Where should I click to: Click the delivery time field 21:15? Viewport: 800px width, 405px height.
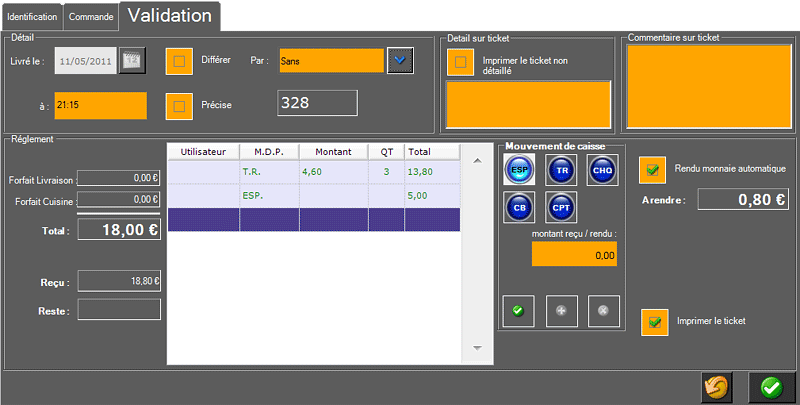click(101, 106)
